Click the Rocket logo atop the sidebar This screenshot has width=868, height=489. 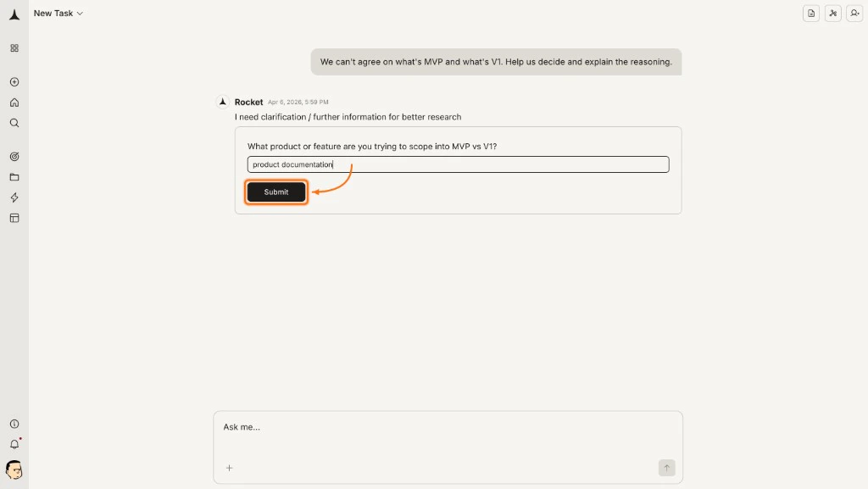pyautogui.click(x=14, y=13)
